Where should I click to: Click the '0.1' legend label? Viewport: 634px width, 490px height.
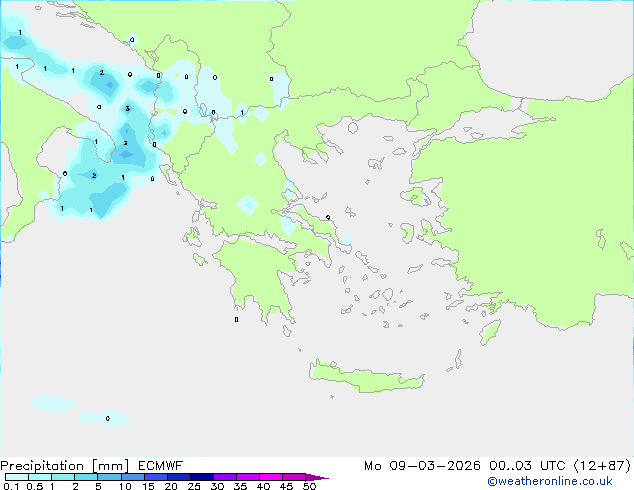(x=11, y=486)
